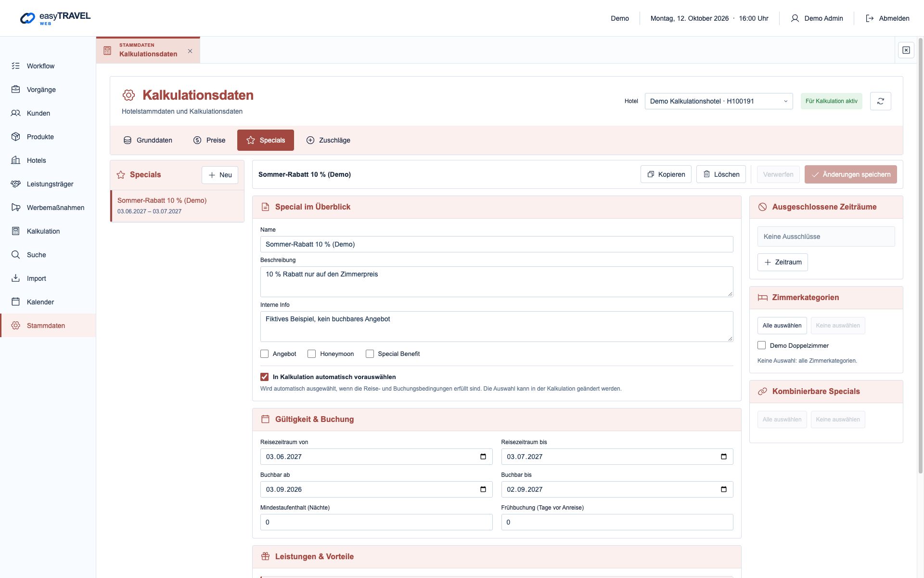Click the Kopieren button

coord(666,174)
